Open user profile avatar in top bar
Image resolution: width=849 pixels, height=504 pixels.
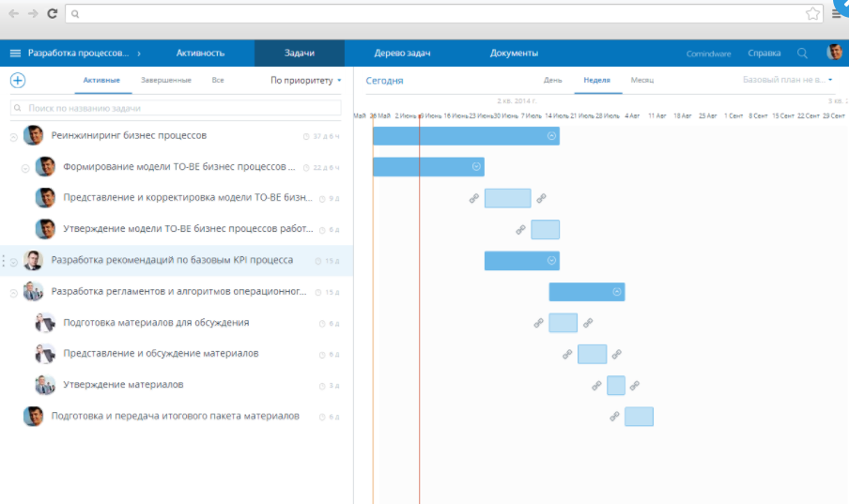coord(834,52)
